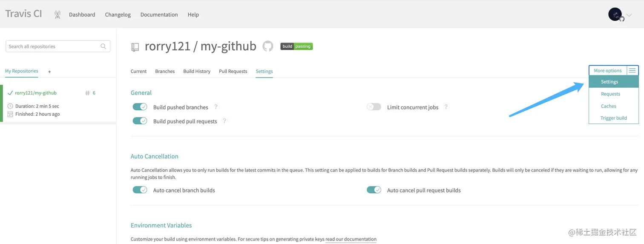This screenshot has height=244, width=644.
Task: Open help icon for Limit concurrent jobs
Action: [x=446, y=107]
